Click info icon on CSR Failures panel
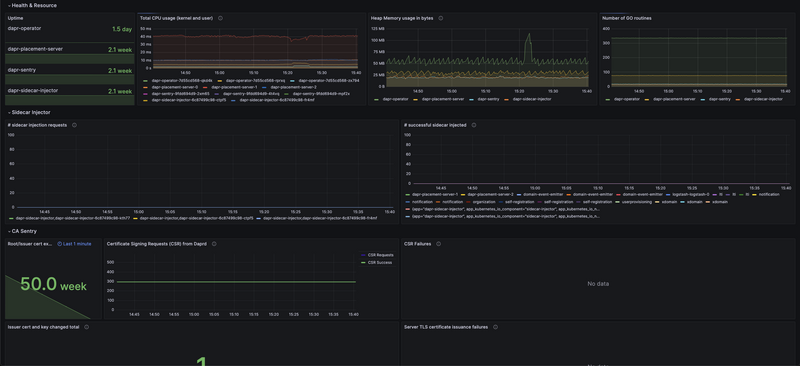 tap(438, 243)
